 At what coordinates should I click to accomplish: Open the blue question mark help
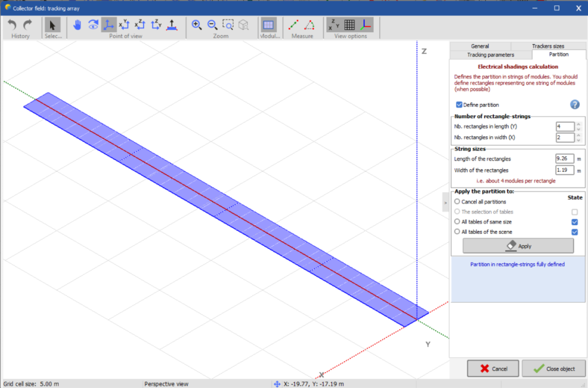(x=575, y=104)
